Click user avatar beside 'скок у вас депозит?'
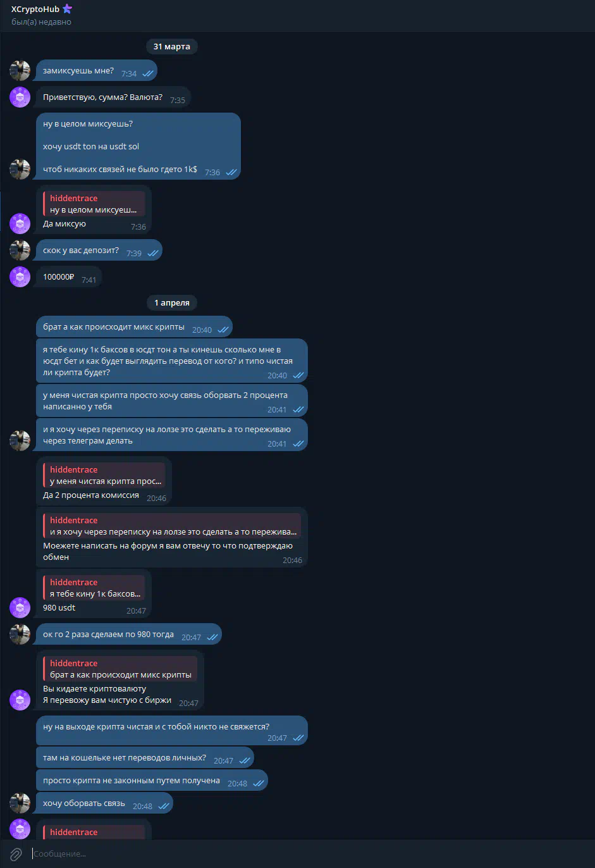This screenshot has height=868, width=595. tap(20, 250)
